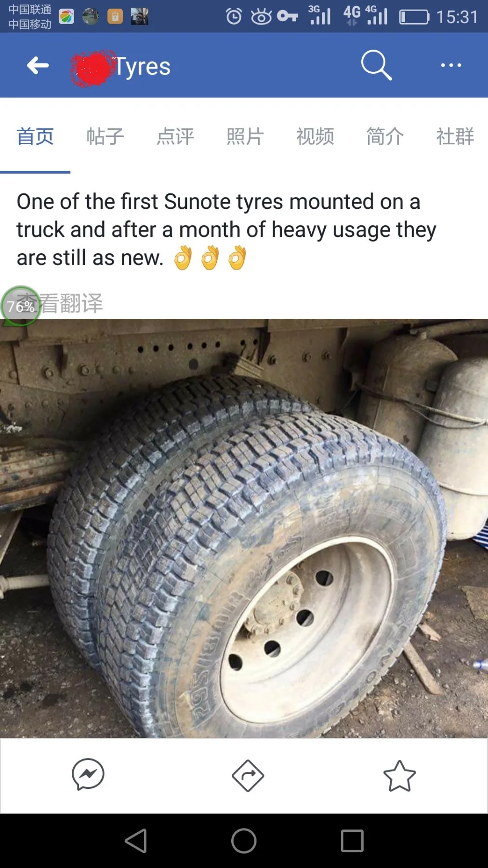Tap the share arrow icon
Viewport: 488px width, 868px height.
point(248,775)
